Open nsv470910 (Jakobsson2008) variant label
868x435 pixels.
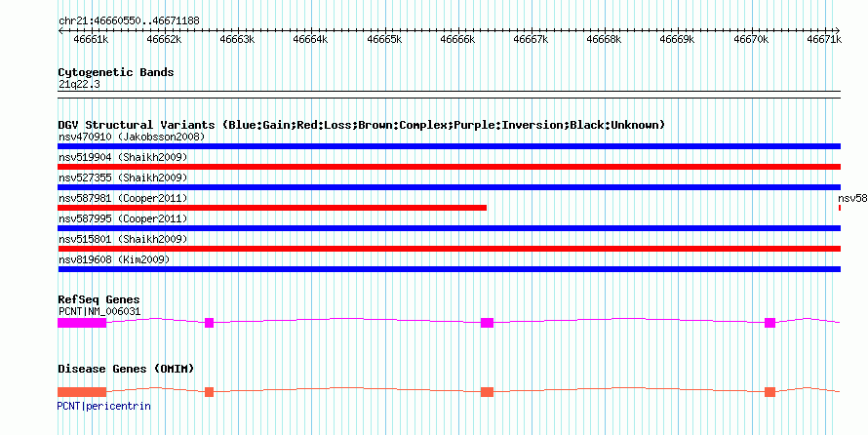132,137
